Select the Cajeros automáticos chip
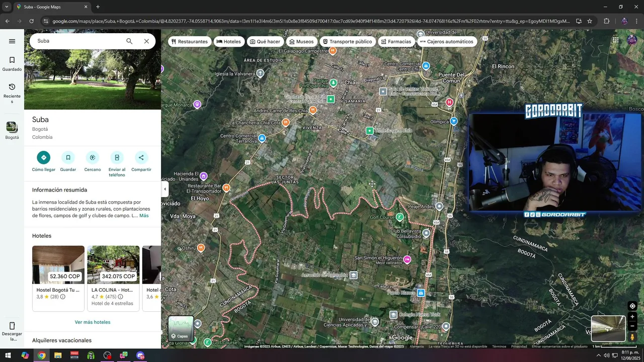This screenshot has width=644, height=362. click(x=447, y=42)
